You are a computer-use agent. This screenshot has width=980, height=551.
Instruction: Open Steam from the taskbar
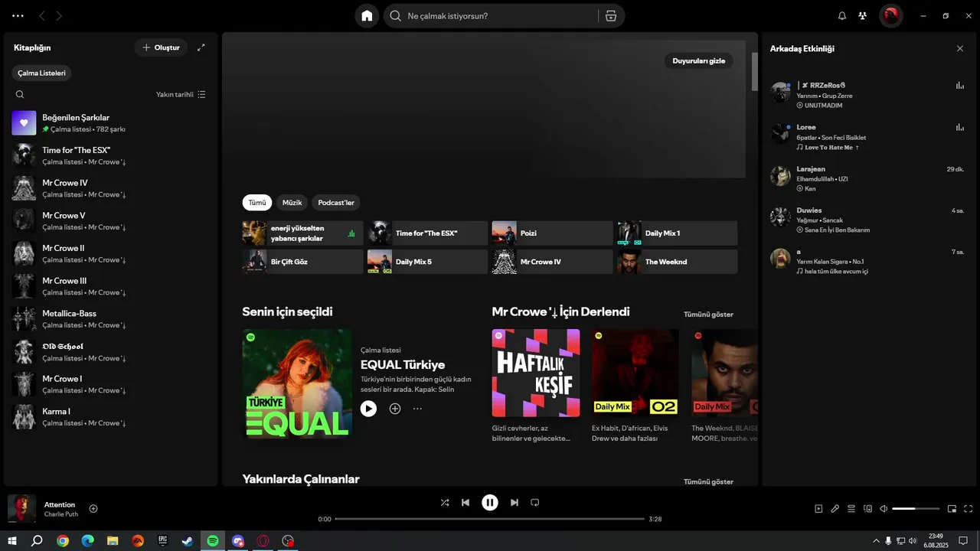(x=188, y=541)
